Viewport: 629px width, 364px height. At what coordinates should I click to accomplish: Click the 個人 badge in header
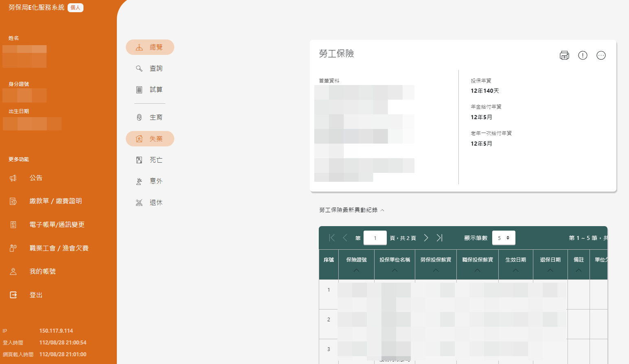tap(75, 7)
